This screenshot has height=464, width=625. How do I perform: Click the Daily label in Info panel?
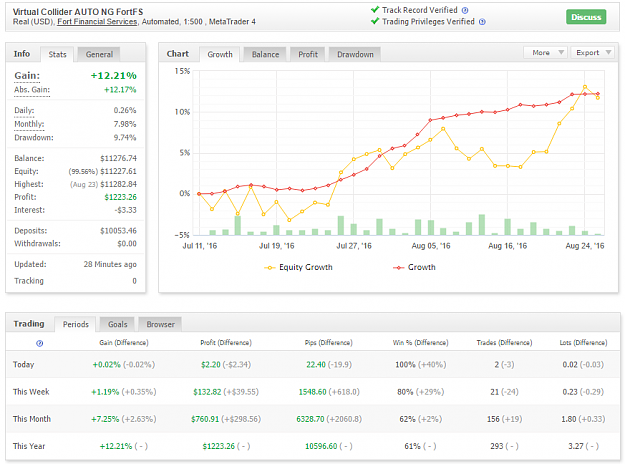24,110
